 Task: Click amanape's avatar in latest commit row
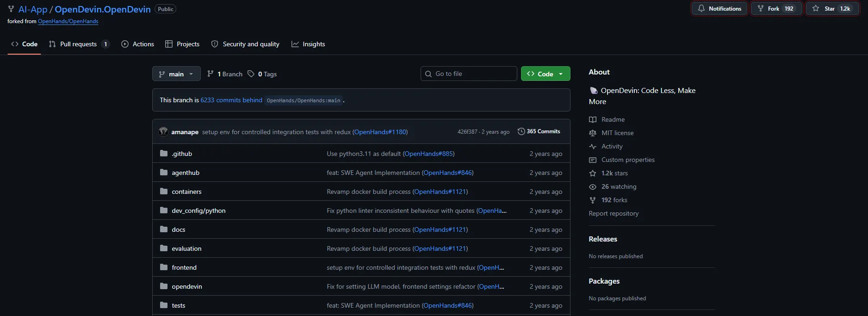point(163,132)
